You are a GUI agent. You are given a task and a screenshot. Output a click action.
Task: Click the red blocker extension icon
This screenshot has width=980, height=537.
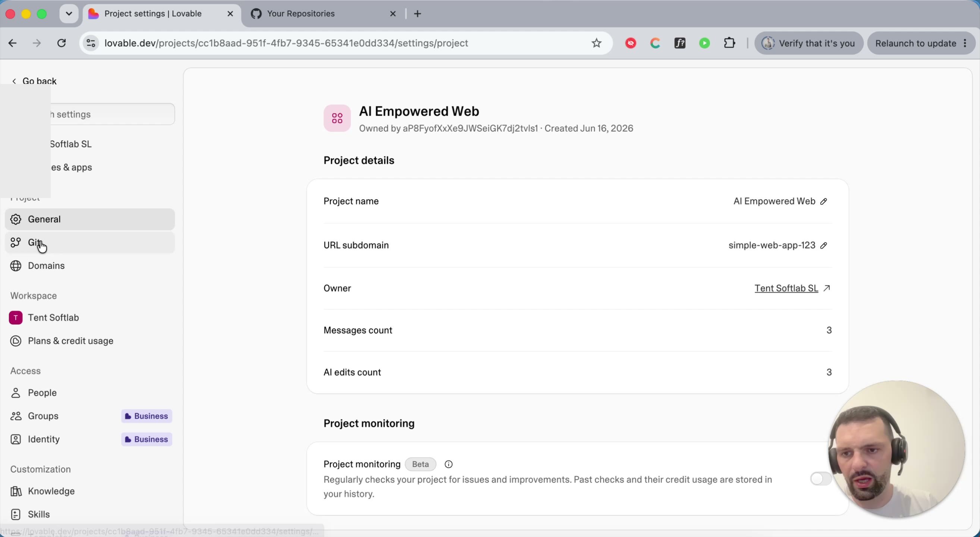click(631, 43)
